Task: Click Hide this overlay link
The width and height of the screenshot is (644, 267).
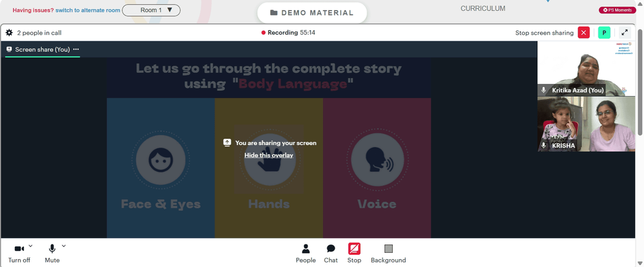Action: (269, 155)
